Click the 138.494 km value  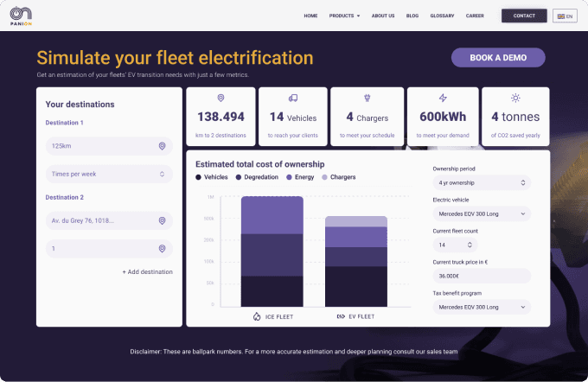coord(220,117)
